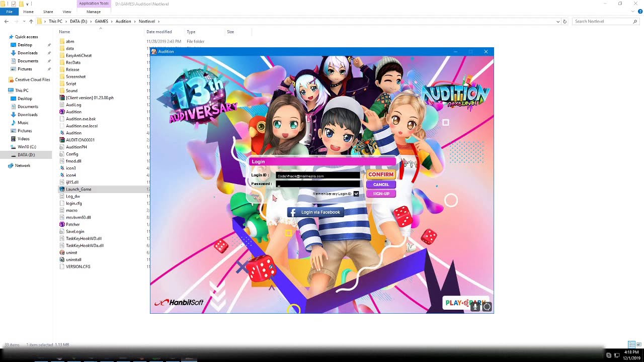The image size is (644, 362).
Task: Click the SIGN-UP button
Action: click(381, 194)
